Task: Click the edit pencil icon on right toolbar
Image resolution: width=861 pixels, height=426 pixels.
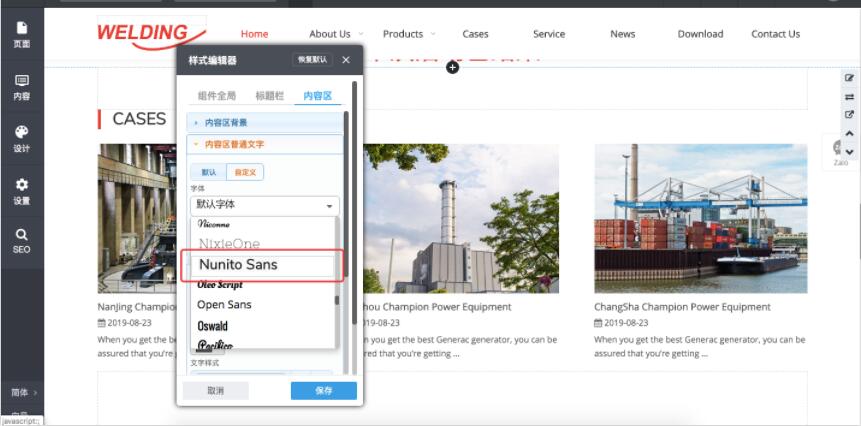Action: (849, 78)
